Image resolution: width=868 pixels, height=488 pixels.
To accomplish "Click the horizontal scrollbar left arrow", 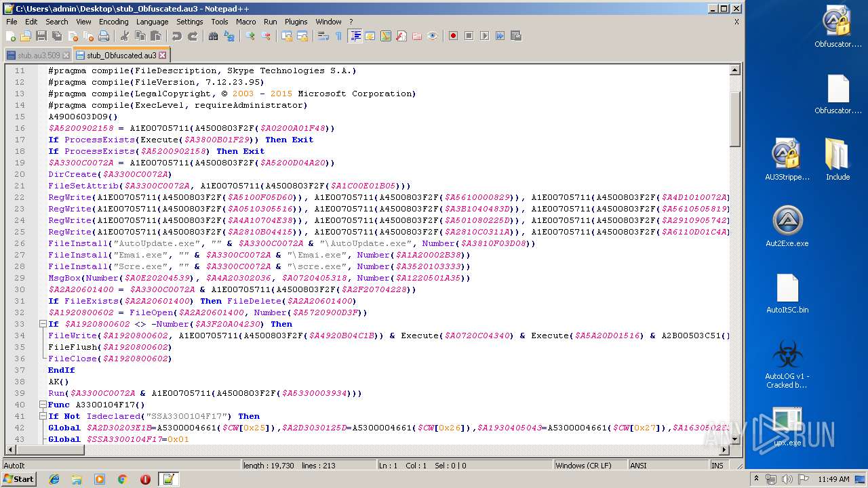I will pos(10,450).
